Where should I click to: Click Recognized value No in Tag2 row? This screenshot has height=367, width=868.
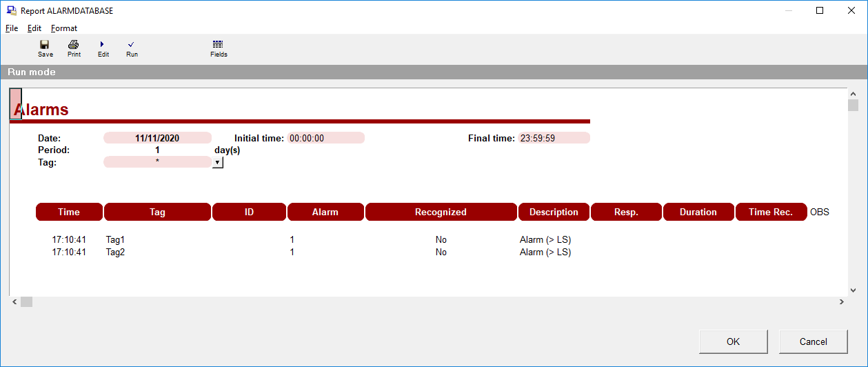441,252
